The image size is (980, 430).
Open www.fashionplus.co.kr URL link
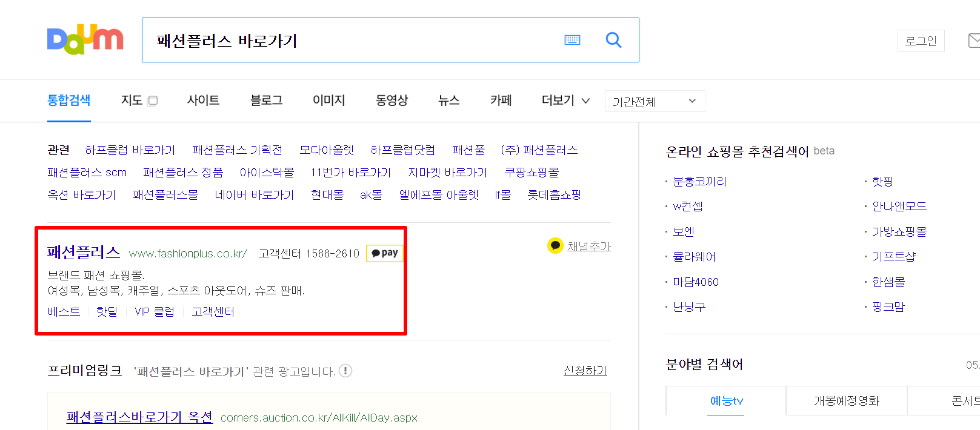[188, 254]
